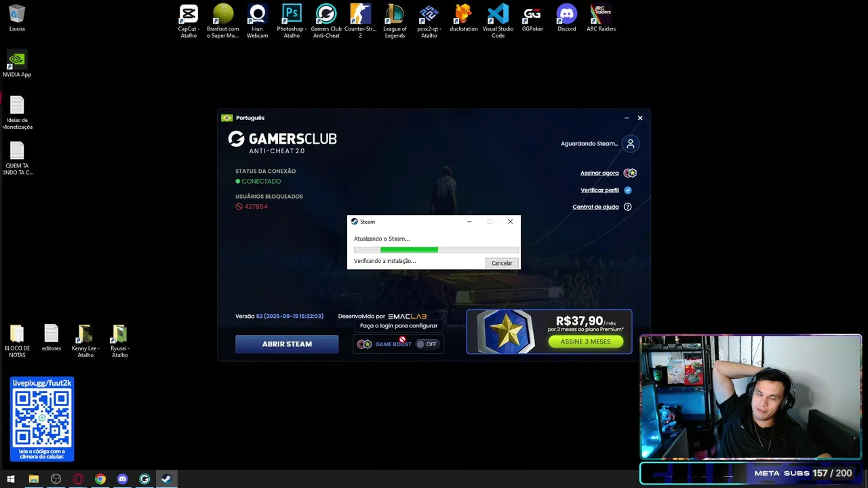The width and height of the screenshot is (868, 488).
Task: Open Discord from taskbar
Action: point(122,479)
